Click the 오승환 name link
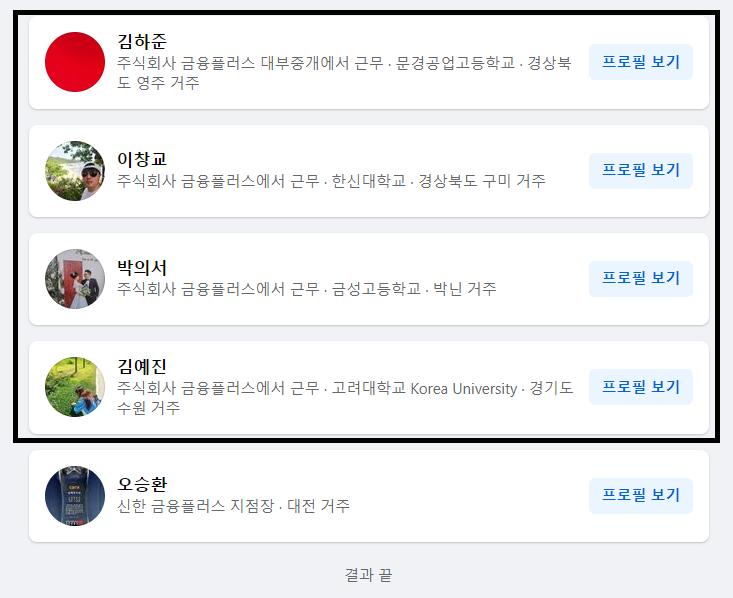Screen dimensions: 733x598 [x=142, y=484]
